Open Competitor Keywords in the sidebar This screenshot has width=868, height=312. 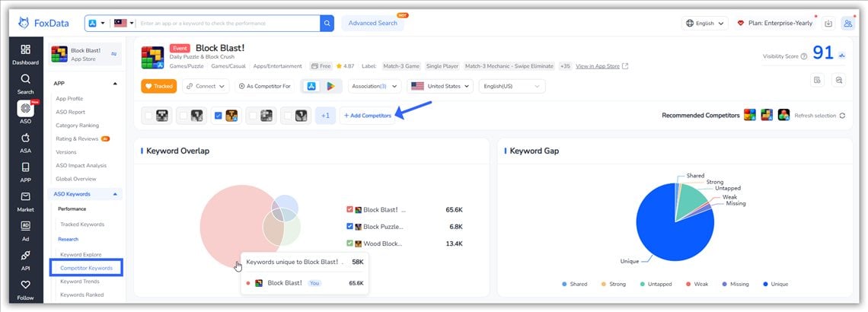pos(86,268)
